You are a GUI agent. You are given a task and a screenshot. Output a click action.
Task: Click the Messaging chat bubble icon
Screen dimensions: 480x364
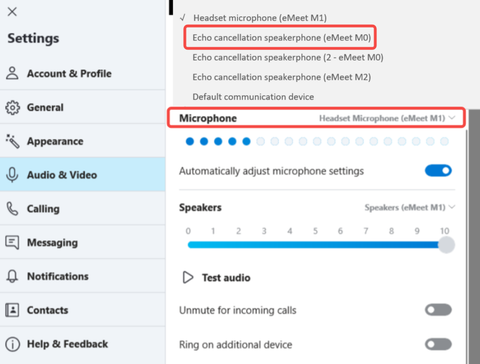[12, 242]
